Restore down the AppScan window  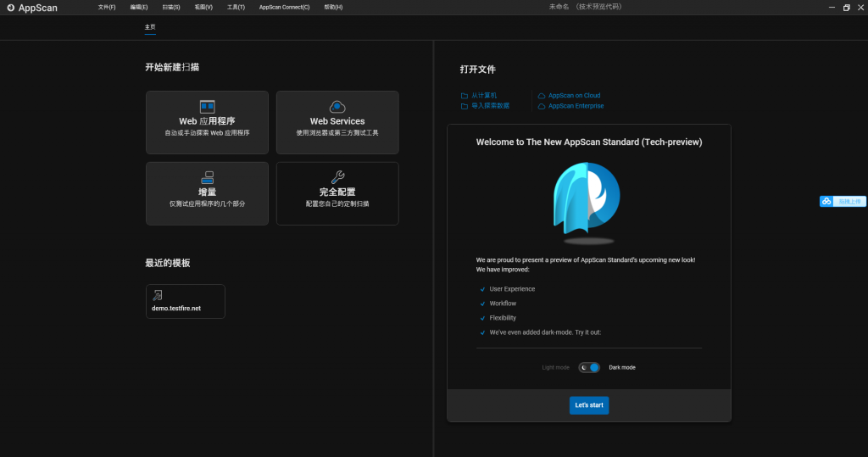(x=847, y=7)
